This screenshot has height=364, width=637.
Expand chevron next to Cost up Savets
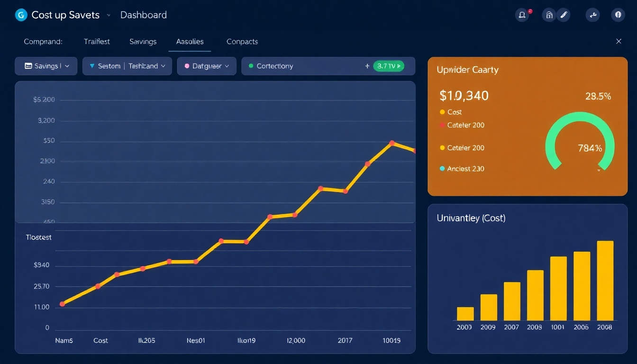tap(109, 15)
